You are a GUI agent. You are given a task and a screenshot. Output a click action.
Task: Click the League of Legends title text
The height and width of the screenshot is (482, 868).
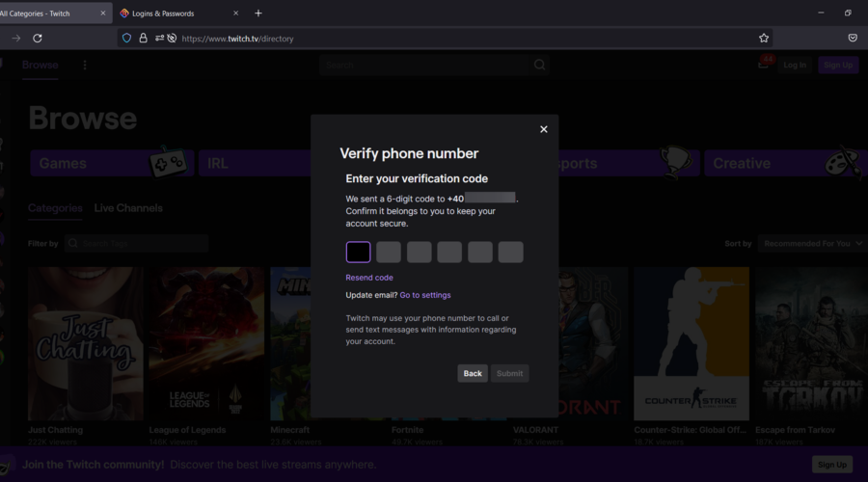pyautogui.click(x=187, y=430)
